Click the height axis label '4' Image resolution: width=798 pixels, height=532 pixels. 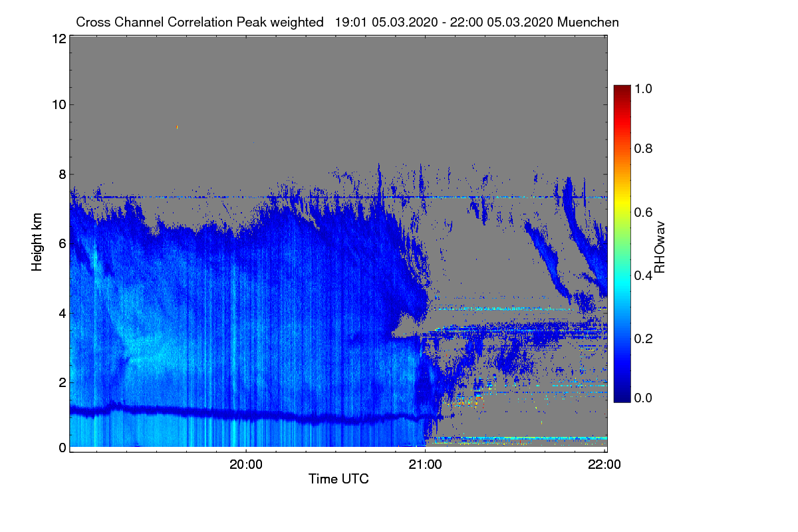(x=62, y=313)
